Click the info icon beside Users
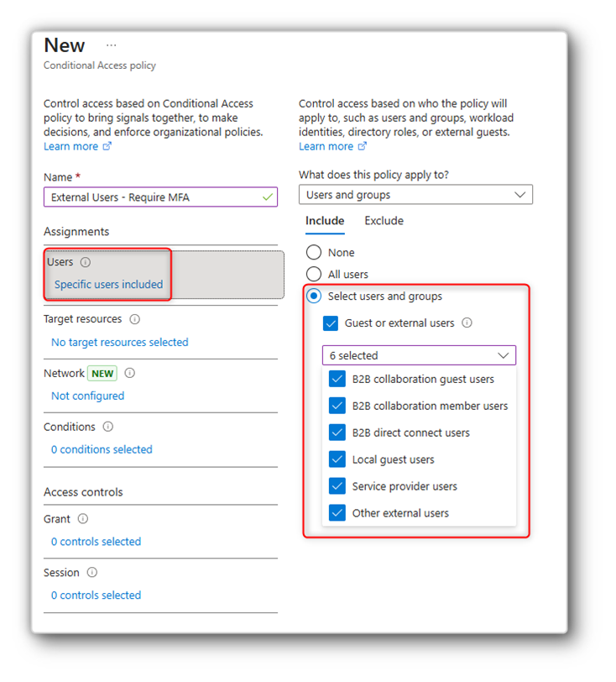This screenshot has width=616, height=682. pos(86,263)
